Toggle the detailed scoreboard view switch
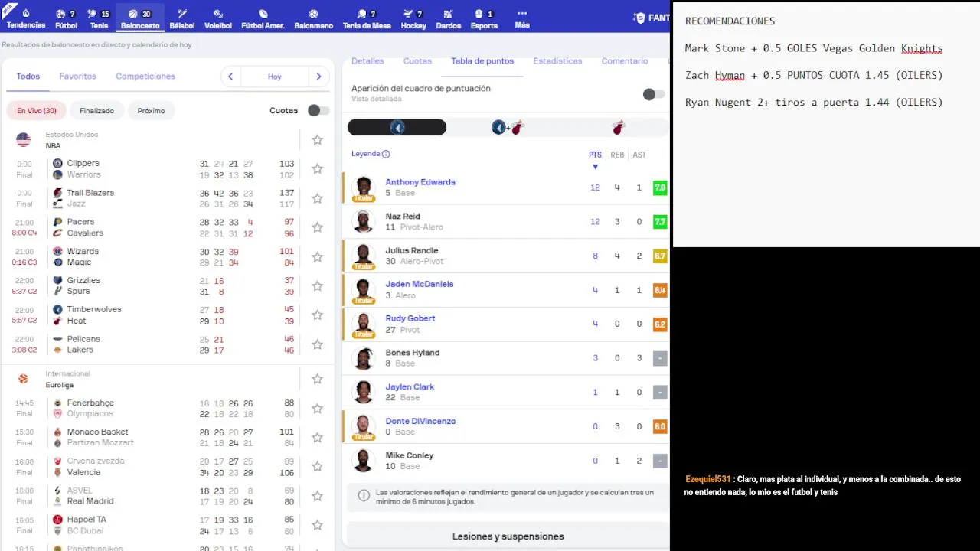 pyautogui.click(x=653, y=94)
